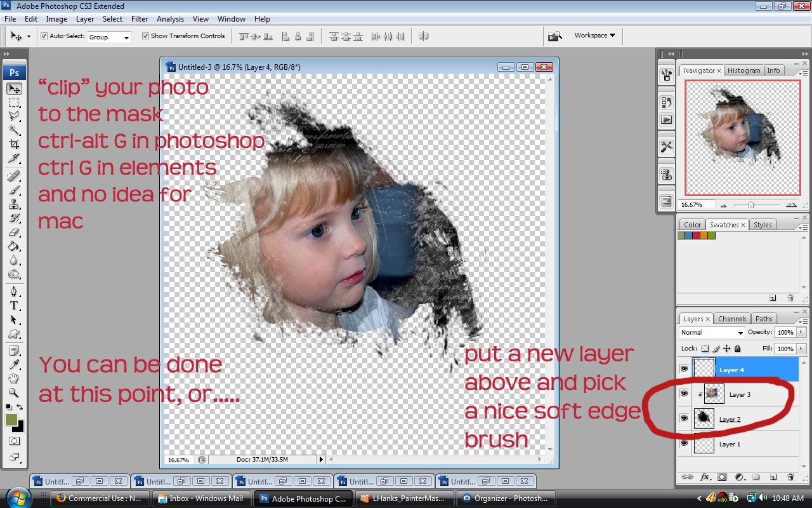Viewport: 812px width, 508px height.
Task: Click the Bridge launch icon in options bar
Action: coord(555,36)
